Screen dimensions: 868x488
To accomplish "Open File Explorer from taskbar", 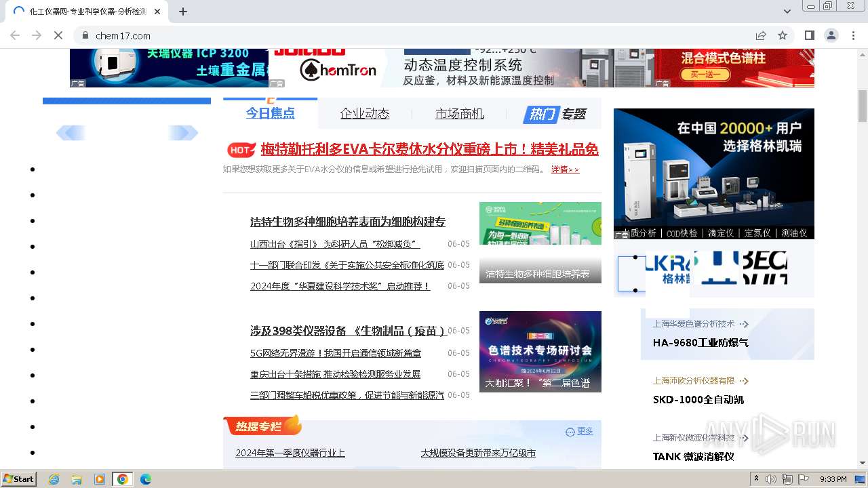I will (77, 479).
